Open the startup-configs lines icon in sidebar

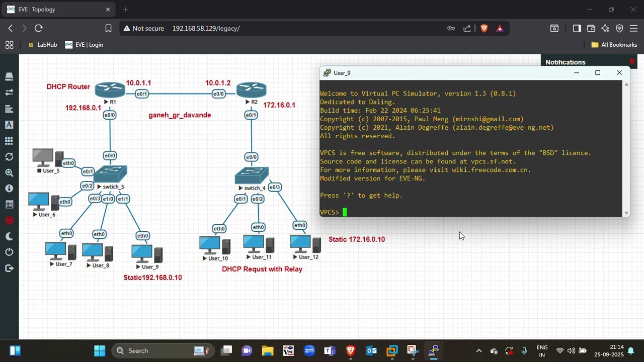coord(9,109)
